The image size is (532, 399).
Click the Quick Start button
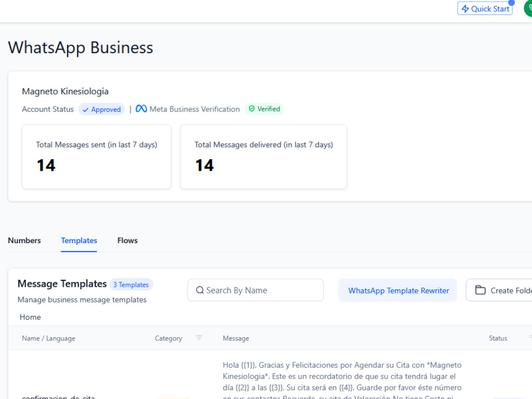pos(485,9)
